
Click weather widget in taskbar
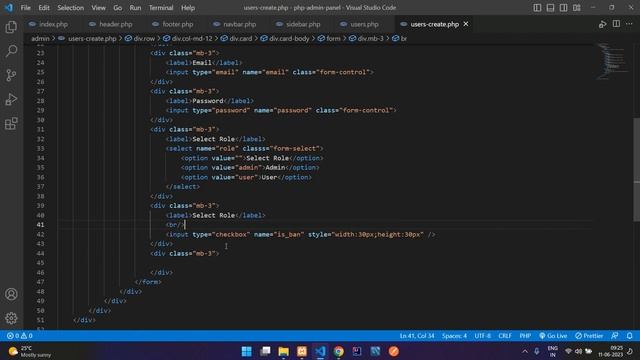(x=30, y=351)
